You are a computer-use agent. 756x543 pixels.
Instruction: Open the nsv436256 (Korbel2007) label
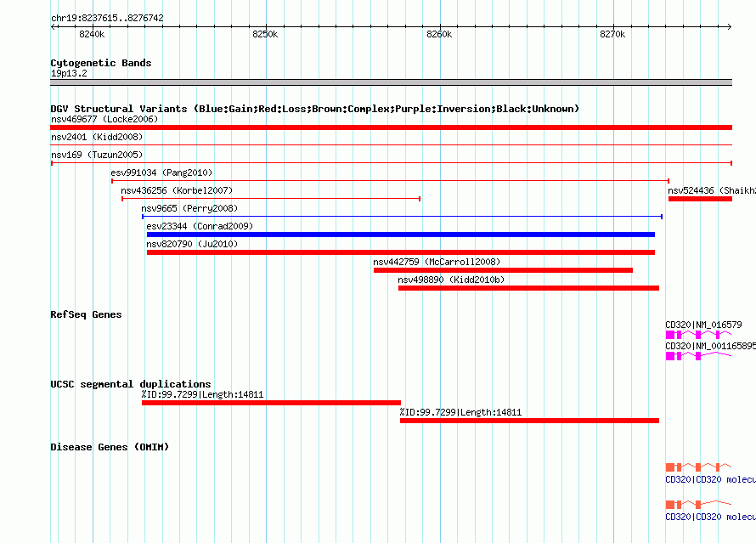[177, 190]
